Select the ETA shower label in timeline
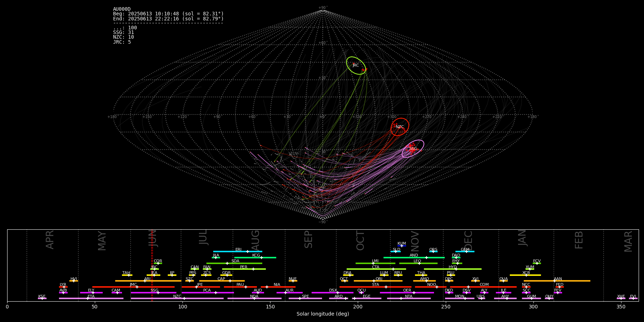Viewport: 644px width, 322px height. 91,297
